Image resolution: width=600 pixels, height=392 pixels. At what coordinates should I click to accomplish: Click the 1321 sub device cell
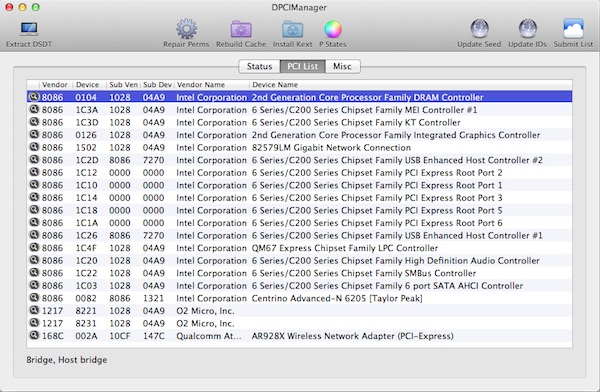tap(153, 298)
